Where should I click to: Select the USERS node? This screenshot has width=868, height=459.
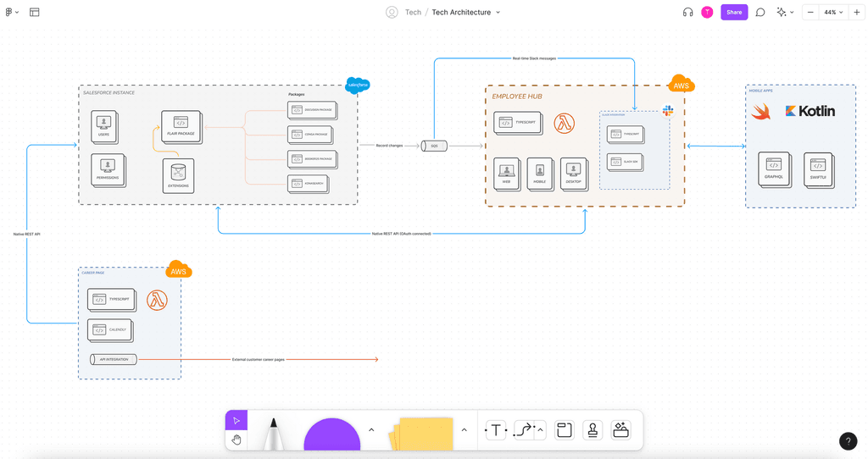click(104, 127)
